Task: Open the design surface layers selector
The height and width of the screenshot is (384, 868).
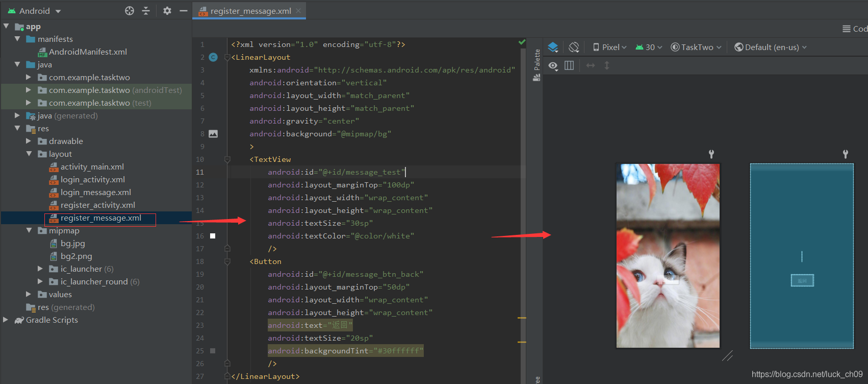Action: [553, 47]
